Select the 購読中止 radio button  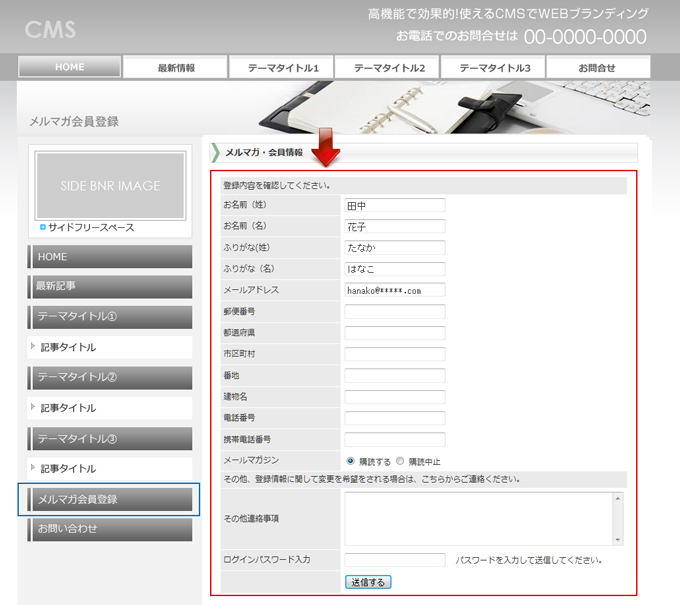click(400, 461)
